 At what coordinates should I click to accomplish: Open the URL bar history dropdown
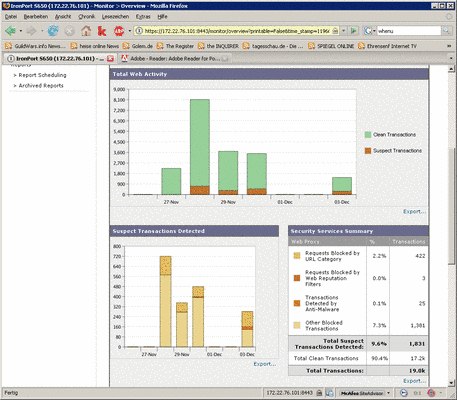pyautogui.click(x=344, y=31)
